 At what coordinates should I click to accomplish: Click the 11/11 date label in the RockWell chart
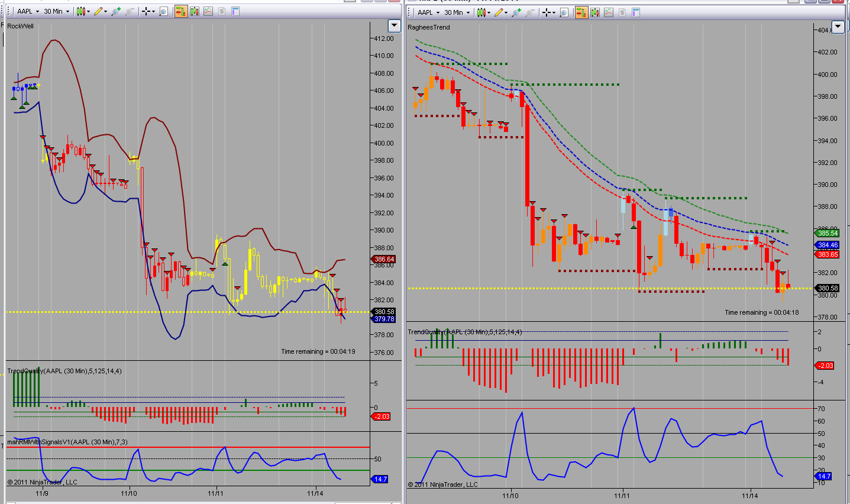coord(216,493)
